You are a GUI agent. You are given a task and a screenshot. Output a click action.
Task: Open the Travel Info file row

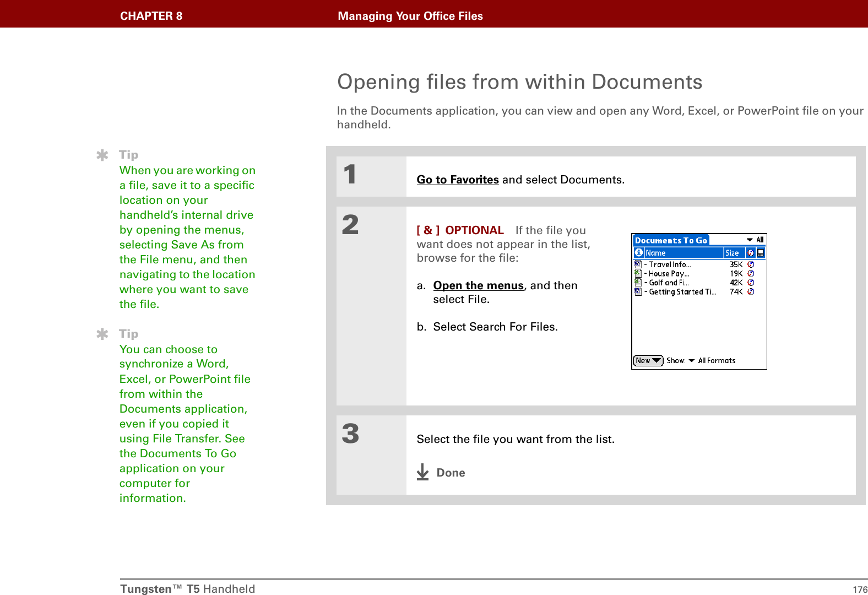694,264
